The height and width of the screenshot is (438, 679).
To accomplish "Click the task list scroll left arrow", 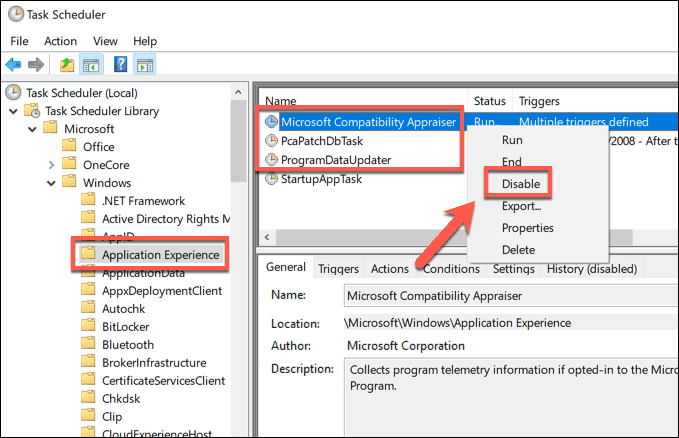I will coord(267,237).
